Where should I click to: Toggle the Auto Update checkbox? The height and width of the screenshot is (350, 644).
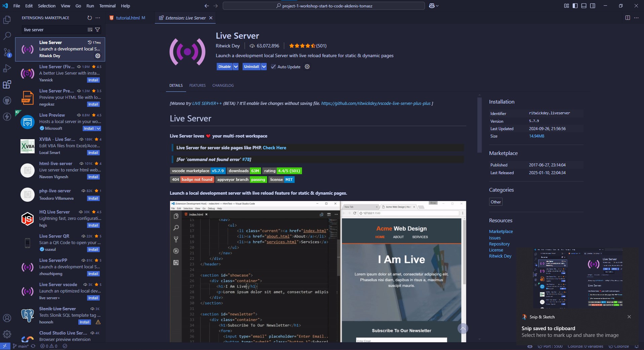273,67
